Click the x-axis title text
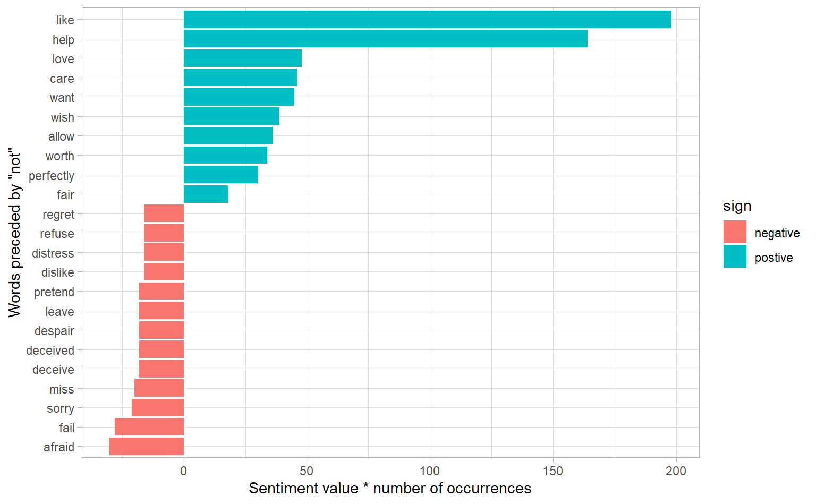The image size is (816, 504). coord(390,488)
